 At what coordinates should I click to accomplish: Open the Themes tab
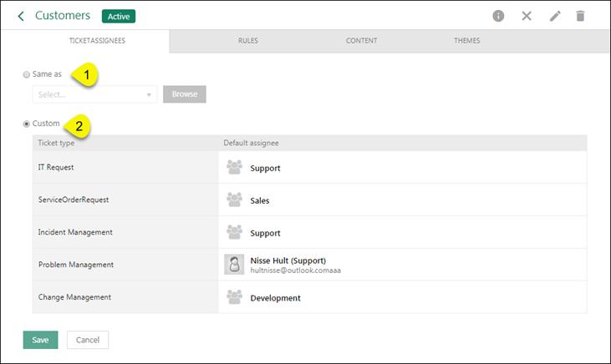[467, 41]
